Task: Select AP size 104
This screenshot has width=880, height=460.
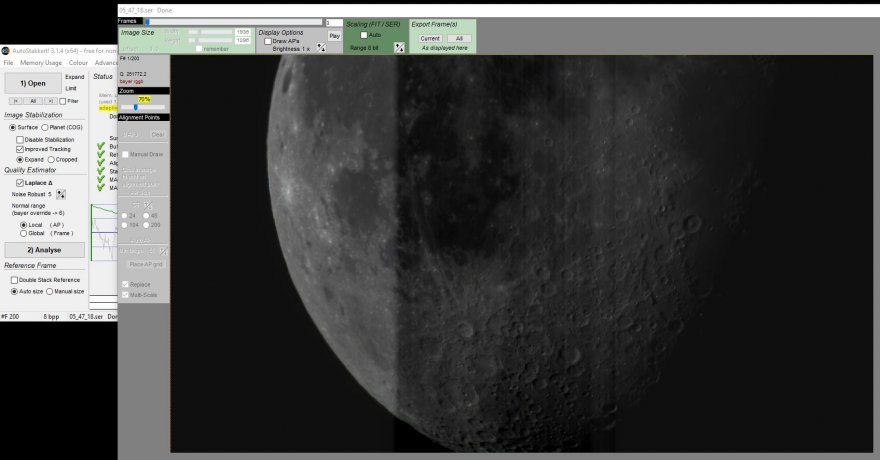Action: click(125, 225)
